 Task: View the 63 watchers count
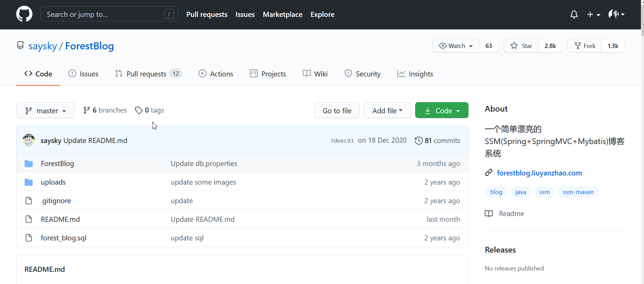click(x=489, y=46)
